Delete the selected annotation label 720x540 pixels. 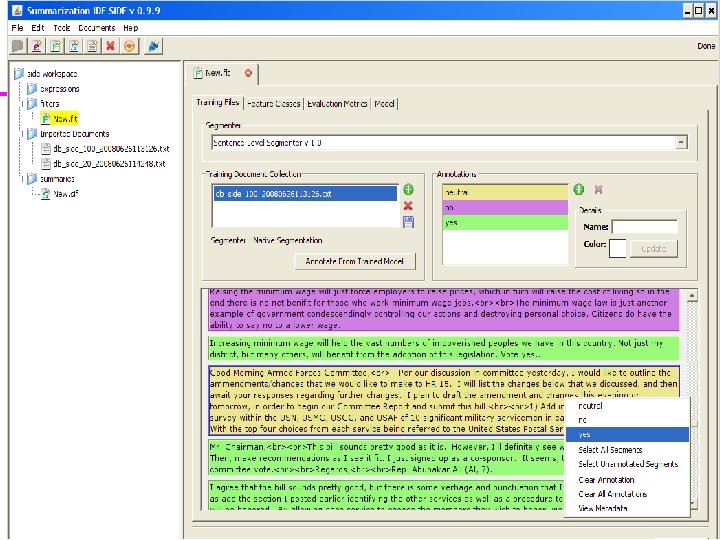pyautogui.click(x=598, y=189)
